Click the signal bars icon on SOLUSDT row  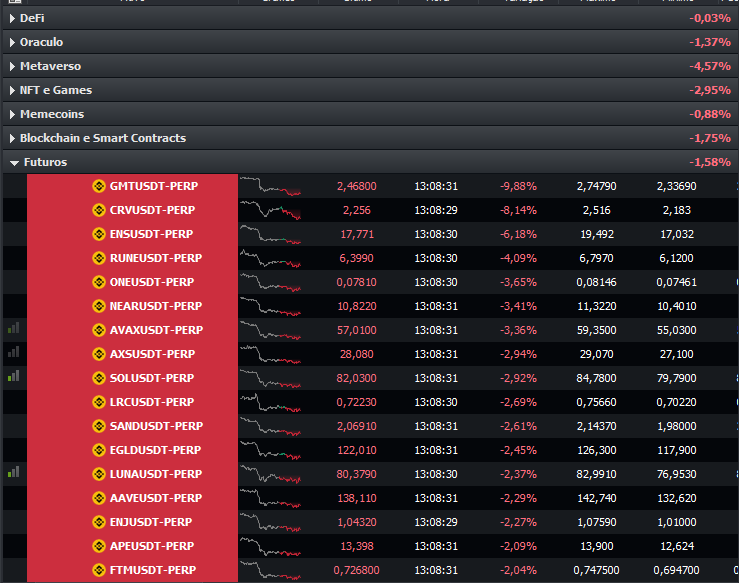click(14, 376)
